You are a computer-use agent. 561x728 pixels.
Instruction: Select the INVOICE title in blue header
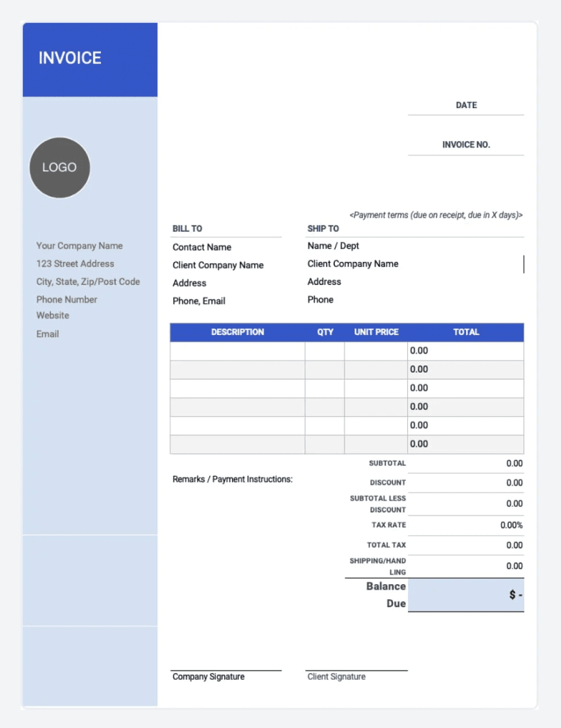(70, 58)
